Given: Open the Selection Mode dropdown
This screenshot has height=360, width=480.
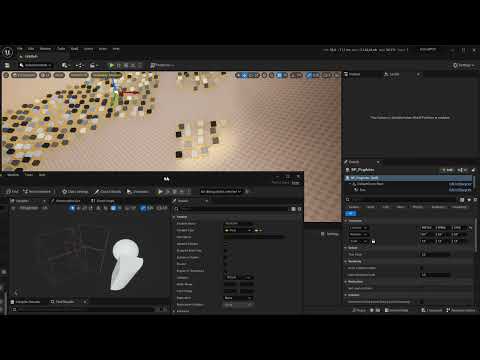Looking at the screenshot, I should pyautogui.click(x=35, y=65).
